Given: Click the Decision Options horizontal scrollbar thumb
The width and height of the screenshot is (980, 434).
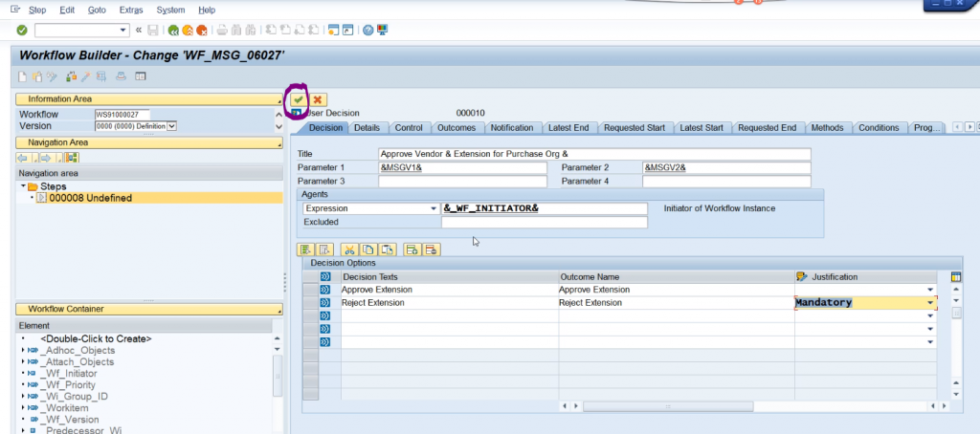Looking at the screenshot, I should [x=667, y=406].
